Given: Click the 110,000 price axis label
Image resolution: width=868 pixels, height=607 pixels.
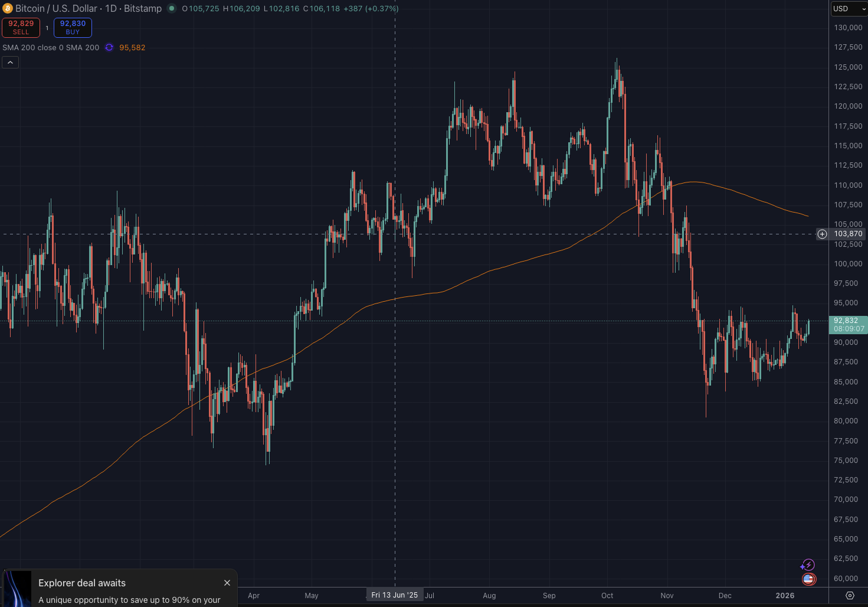Looking at the screenshot, I should coord(848,185).
